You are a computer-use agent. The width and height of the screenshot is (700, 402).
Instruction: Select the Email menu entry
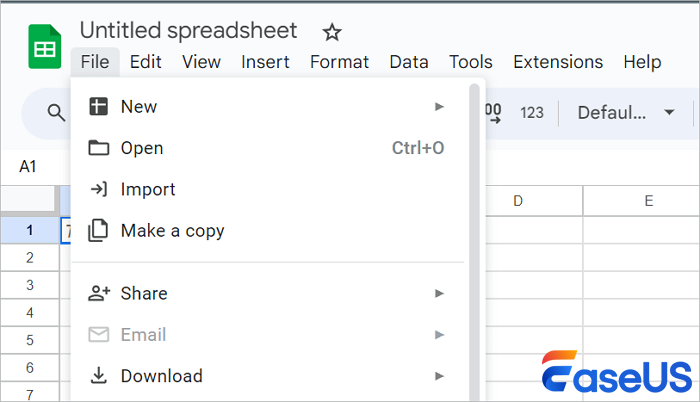point(268,335)
